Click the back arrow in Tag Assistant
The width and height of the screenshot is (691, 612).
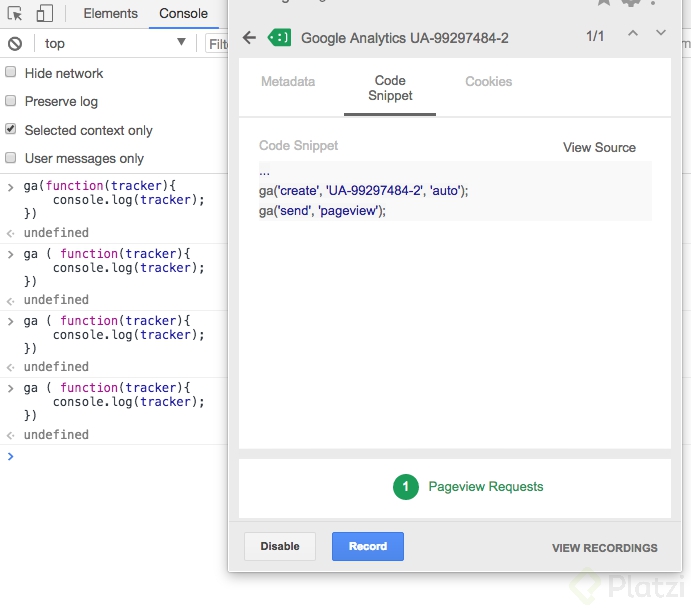[x=249, y=38]
